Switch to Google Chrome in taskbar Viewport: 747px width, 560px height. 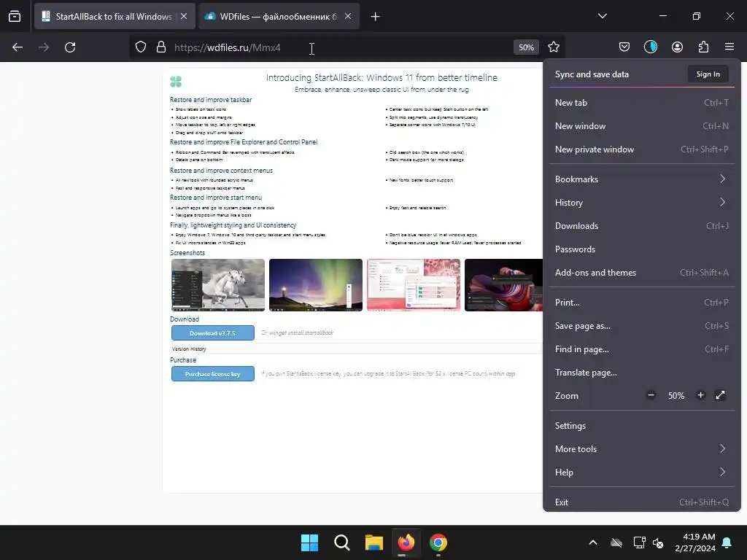coord(438,542)
